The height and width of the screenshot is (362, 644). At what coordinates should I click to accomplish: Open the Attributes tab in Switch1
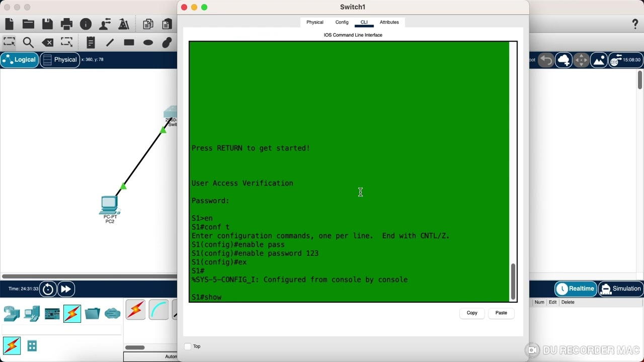(x=389, y=22)
